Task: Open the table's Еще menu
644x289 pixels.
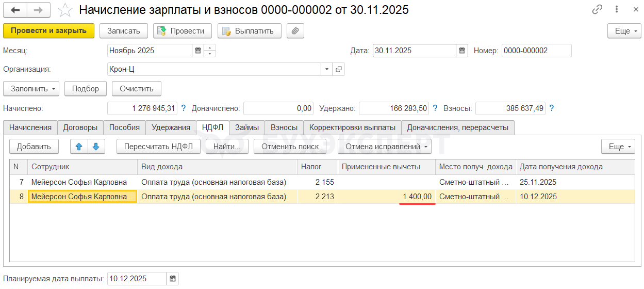Action: (x=618, y=147)
